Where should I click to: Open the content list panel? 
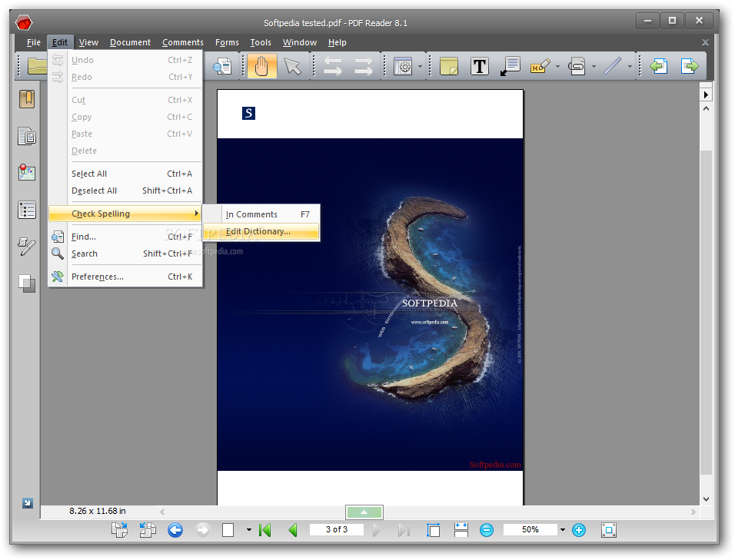27,210
